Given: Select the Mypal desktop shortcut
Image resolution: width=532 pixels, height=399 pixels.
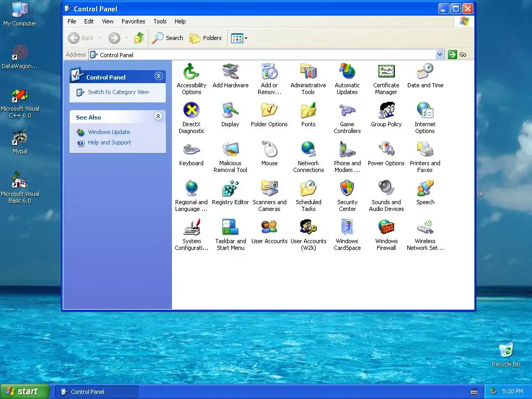Looking at the screenshot, I should 20,142.
